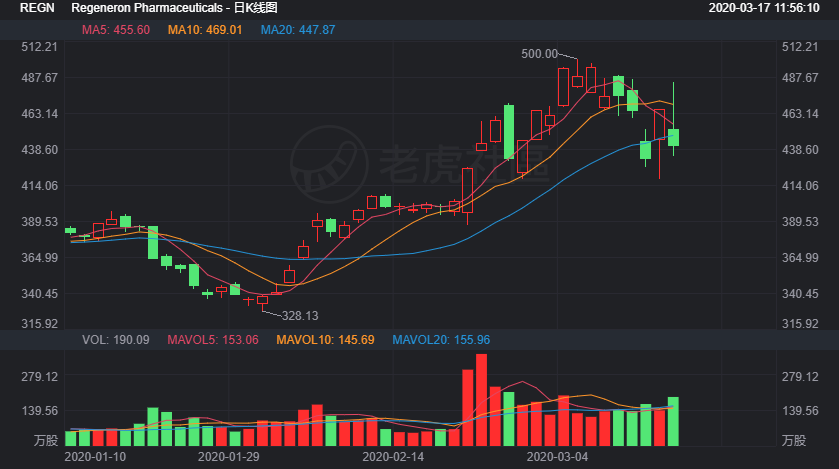Click right axis price 512.21
The image size is (839, 469).
tap(800, 47)
